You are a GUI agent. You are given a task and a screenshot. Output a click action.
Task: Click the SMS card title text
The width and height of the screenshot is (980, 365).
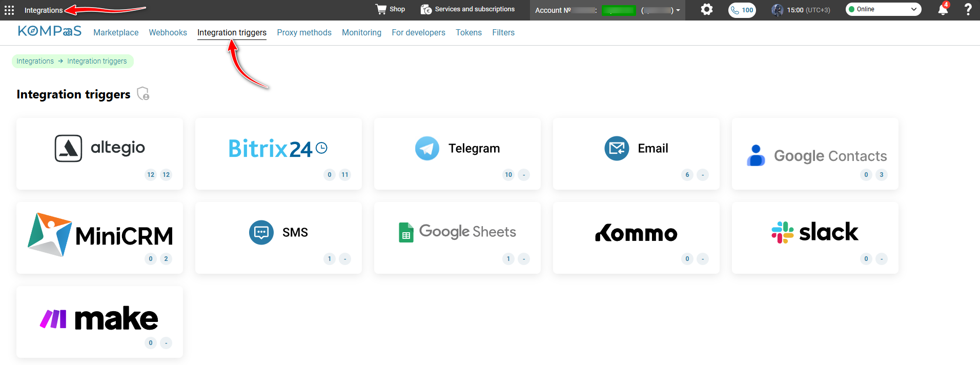(x=295, y=232)
